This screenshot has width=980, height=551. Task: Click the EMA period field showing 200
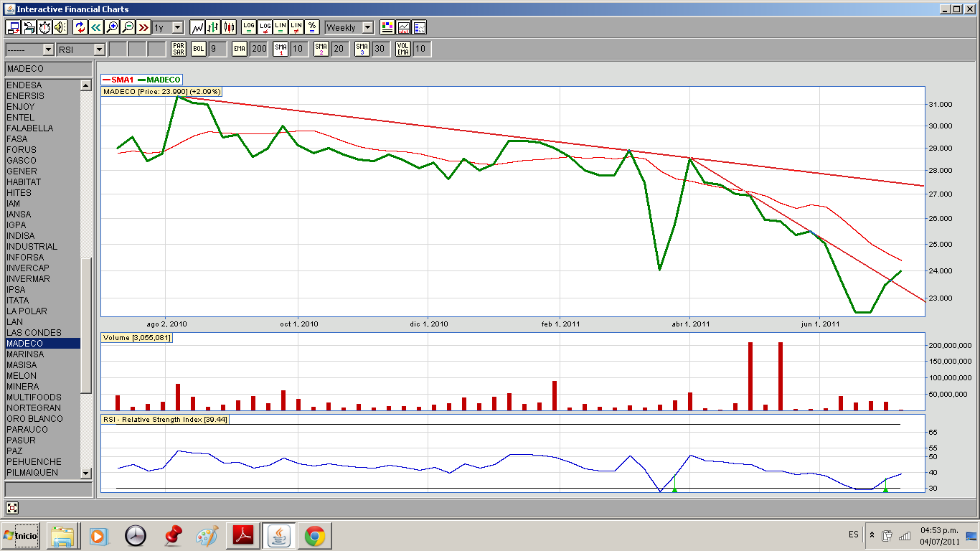click(x=259, y=49)
